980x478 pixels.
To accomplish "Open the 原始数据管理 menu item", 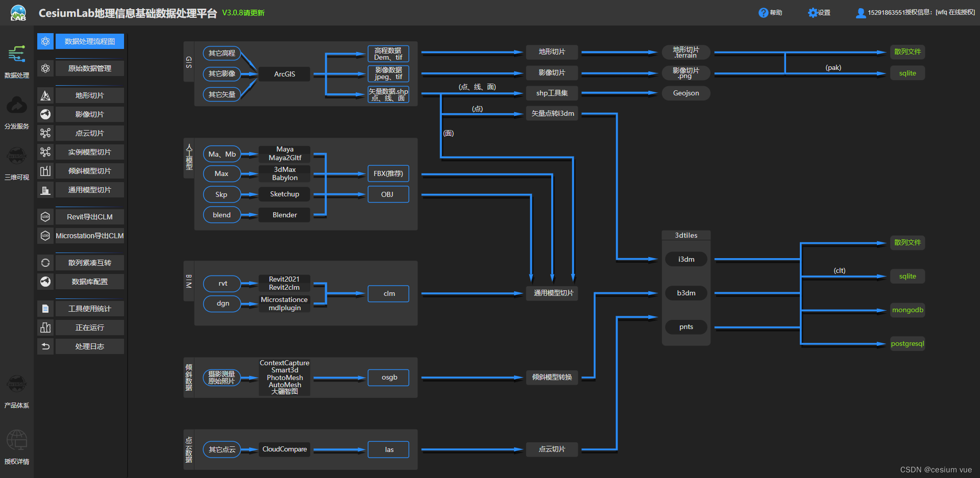I will tap(90, 68).
